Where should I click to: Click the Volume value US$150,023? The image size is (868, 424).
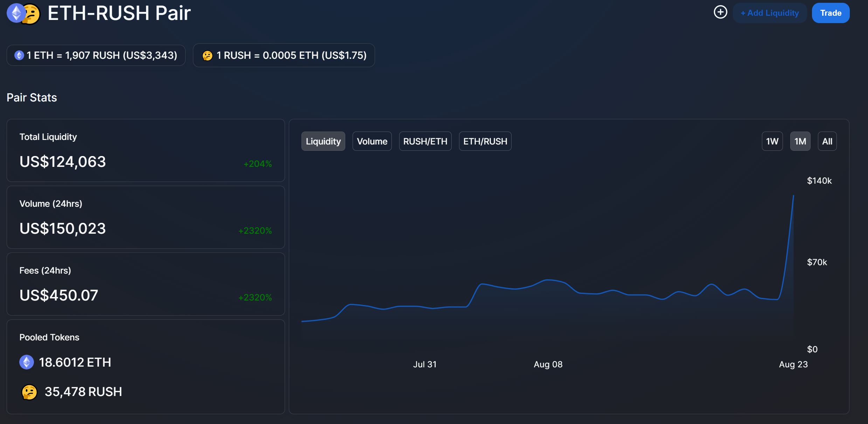coord(63,229)
